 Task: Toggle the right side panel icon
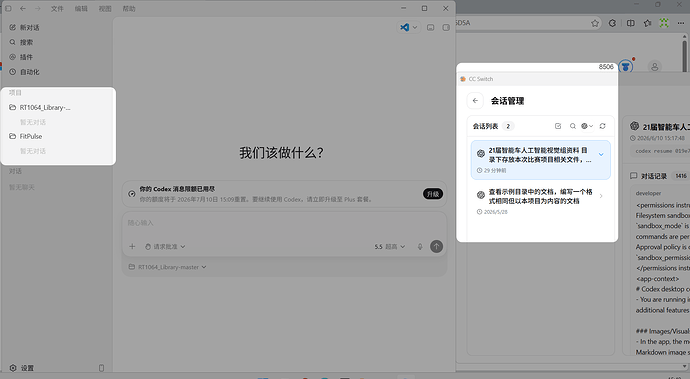click(446, 27)
